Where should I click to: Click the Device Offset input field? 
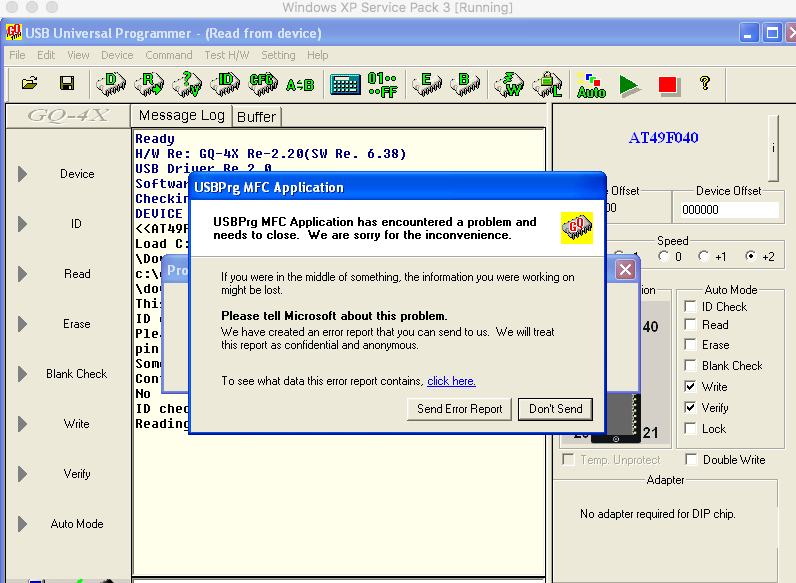point(727,210)
